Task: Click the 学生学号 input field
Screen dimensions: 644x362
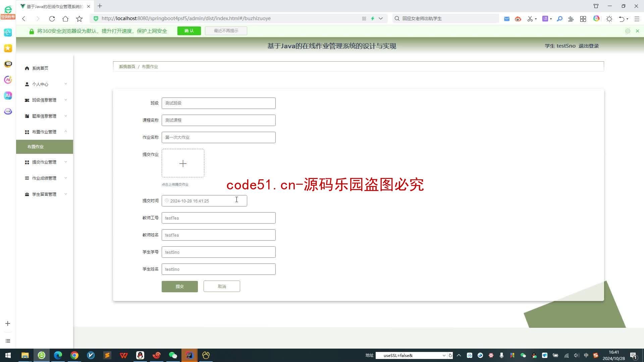Action: click(x=219, y=252)
